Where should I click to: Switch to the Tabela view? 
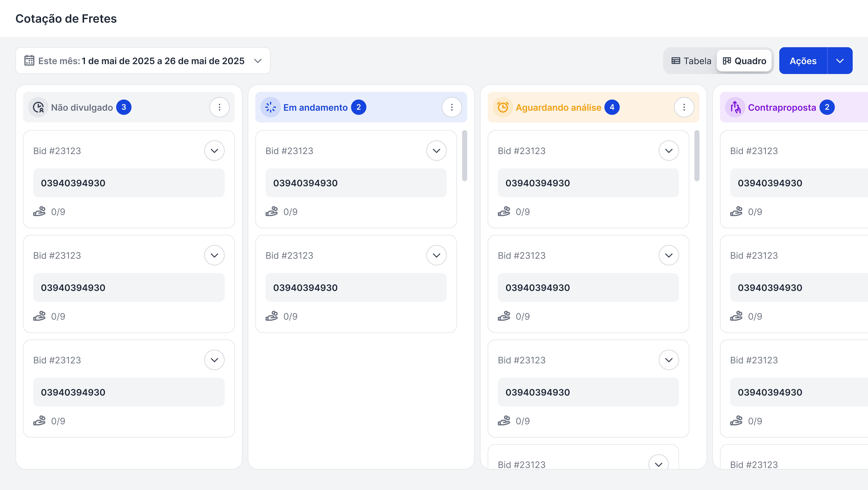coord(691,61)
